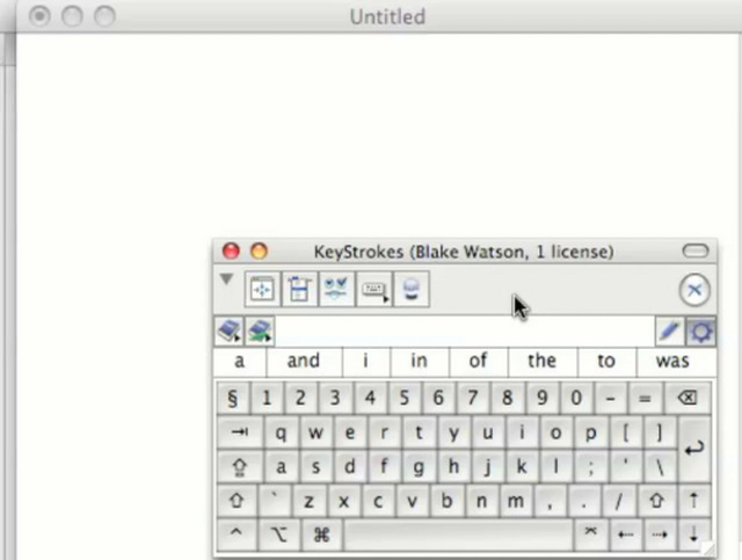Open the blue dictionary book menu
The image size is (742, 560).
(x=229, y=331)
